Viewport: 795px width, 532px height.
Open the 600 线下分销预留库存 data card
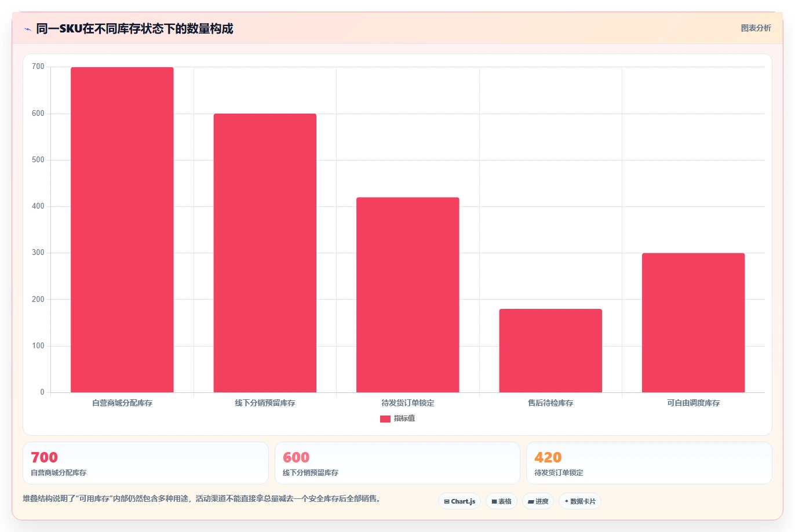(397, 463)
